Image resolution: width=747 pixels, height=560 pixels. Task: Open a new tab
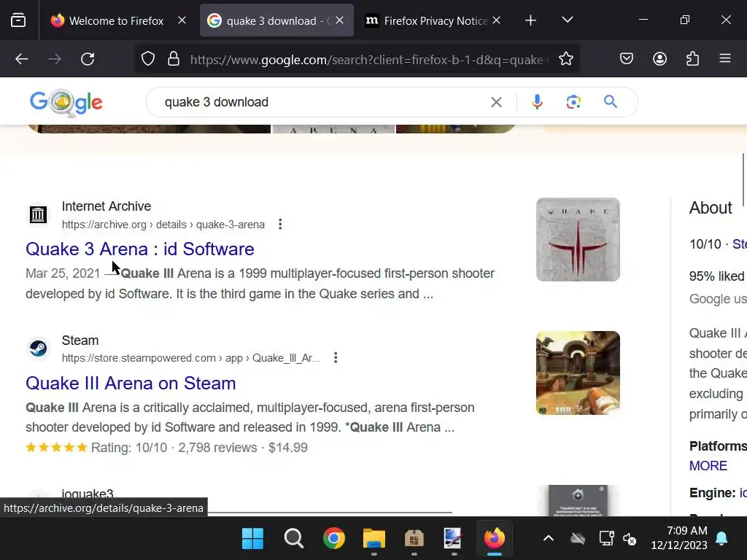(x=531, y=20)
